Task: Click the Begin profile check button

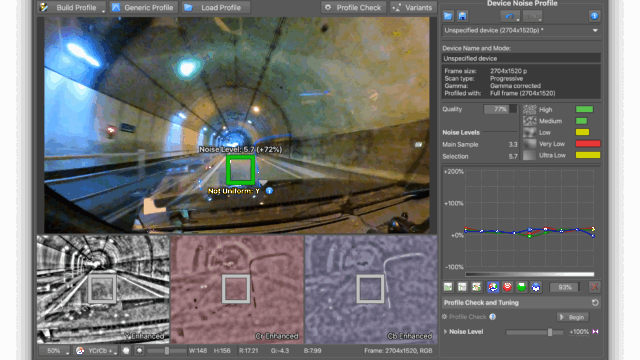Action: [x=573, y=317]
